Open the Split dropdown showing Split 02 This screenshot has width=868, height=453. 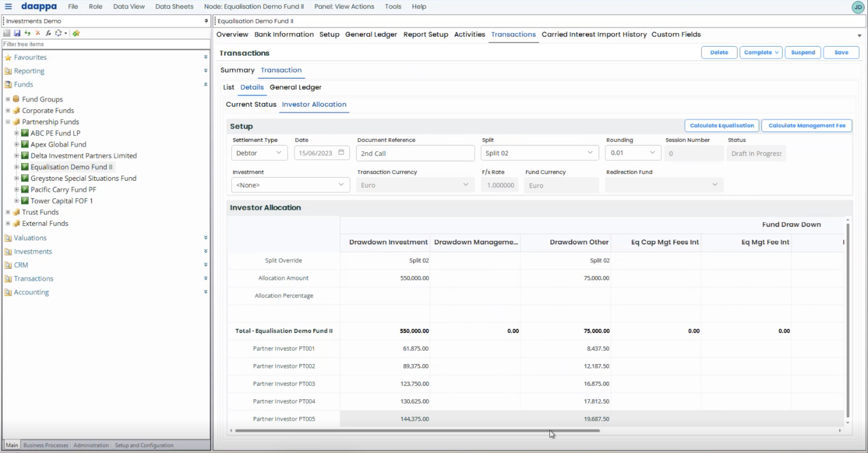[539, 153]
